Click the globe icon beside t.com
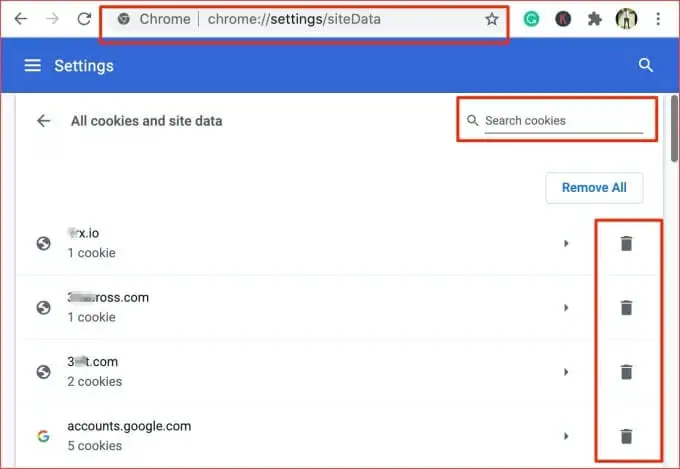 pos(43,372)
